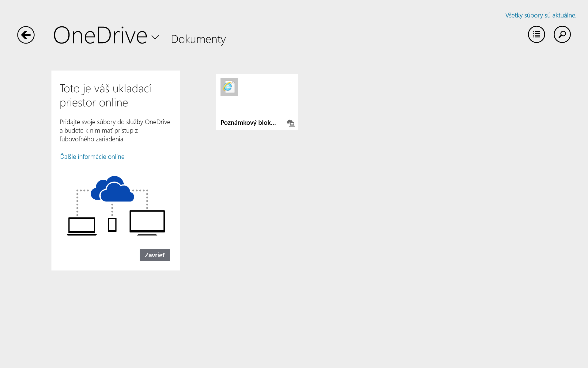
Task: Click the Dokumenty folder title
Action: 198,39
